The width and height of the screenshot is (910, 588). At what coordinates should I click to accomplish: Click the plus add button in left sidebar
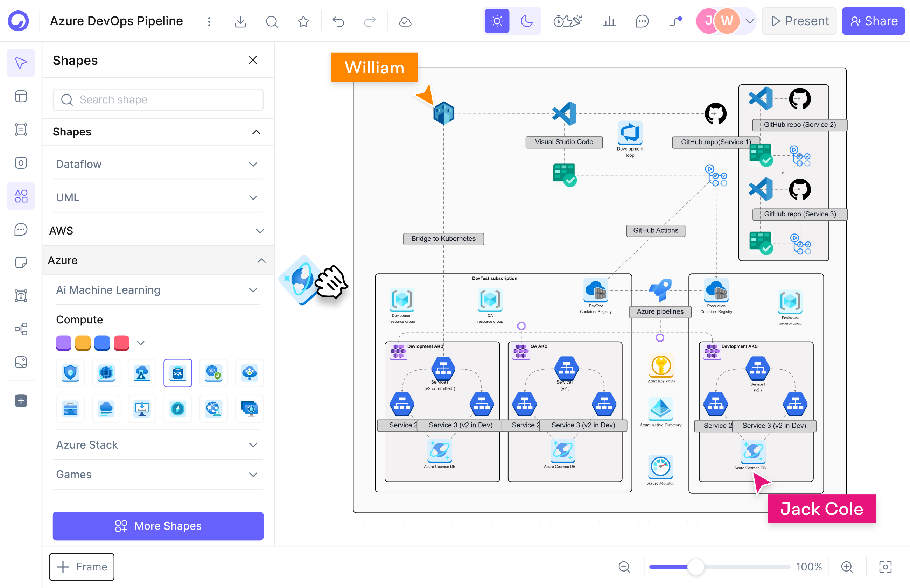click(x=21, y=400)
